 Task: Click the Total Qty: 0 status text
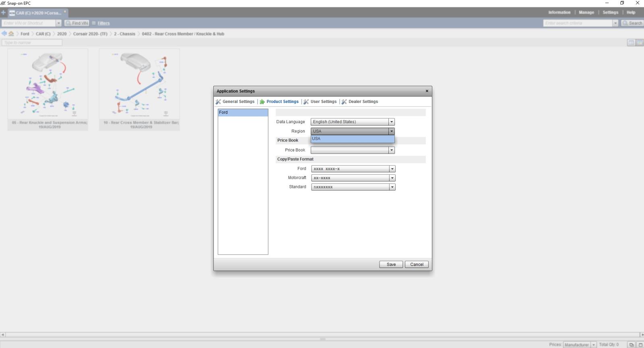[609, 345]
